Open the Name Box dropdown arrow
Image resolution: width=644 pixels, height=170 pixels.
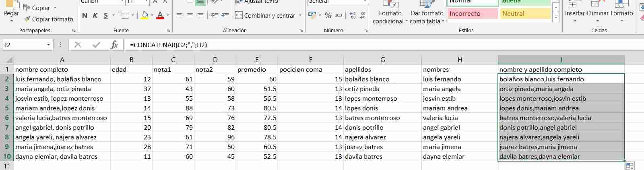pos(48,45)
